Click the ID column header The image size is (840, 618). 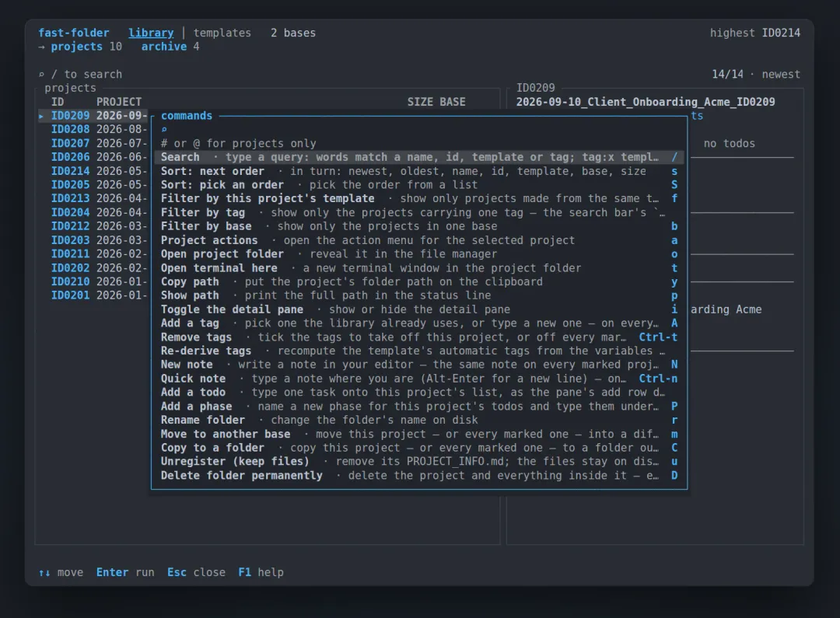tap(58, 102)
